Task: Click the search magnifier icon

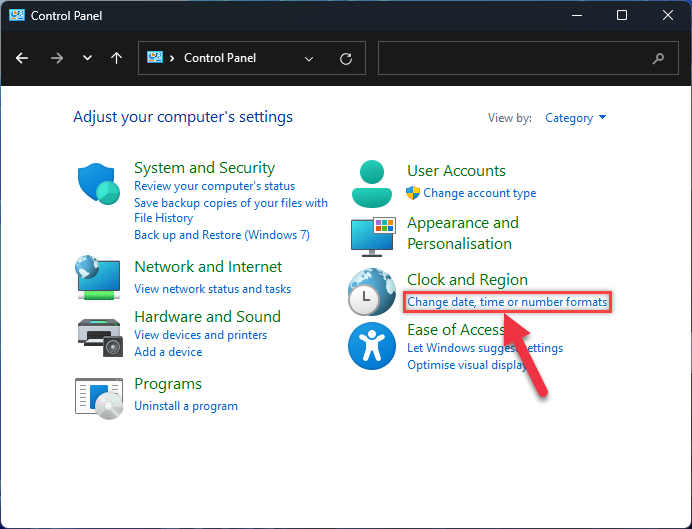Action: pos(658,58)
